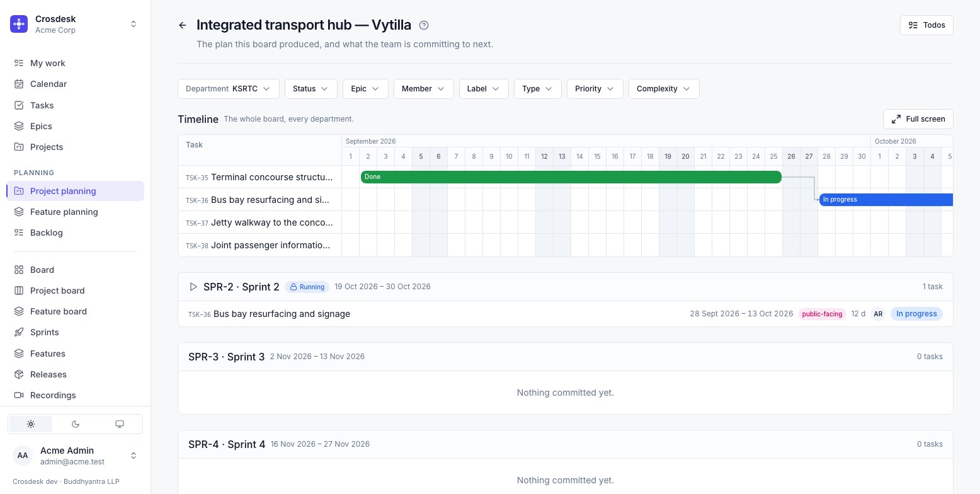Image resolution: width=980 pixels, height=494 pixels.
Task: Open the Status filter dropdown
Action: coord(311,89)
